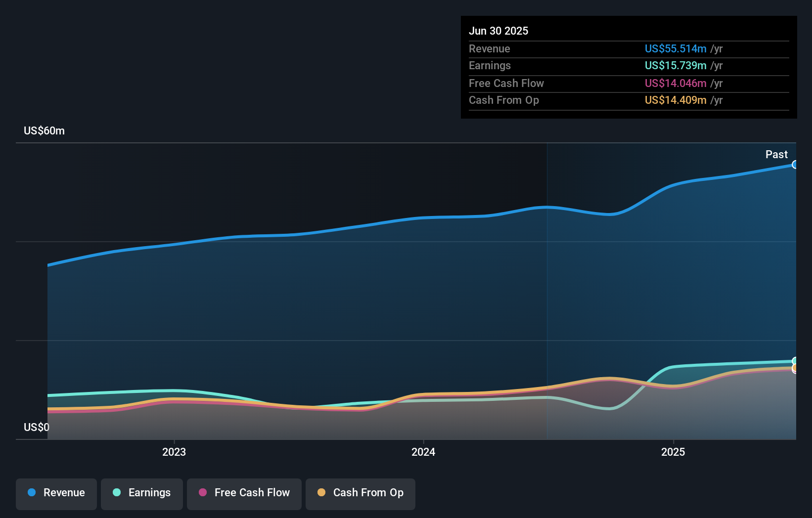Select the Cash From Op endpoint marker
This screenshot has height=518, width=812.
tap(795, 368)
